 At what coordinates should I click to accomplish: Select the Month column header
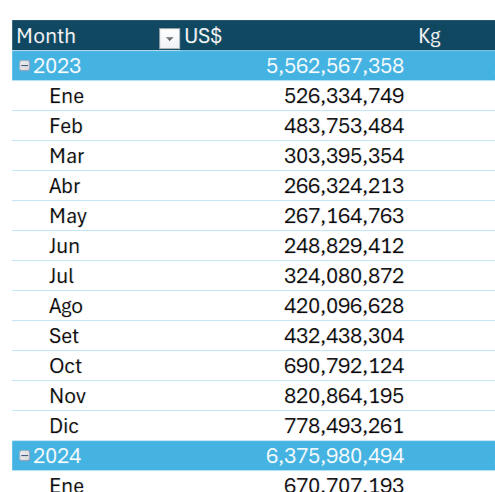click(x=46, y=36)
